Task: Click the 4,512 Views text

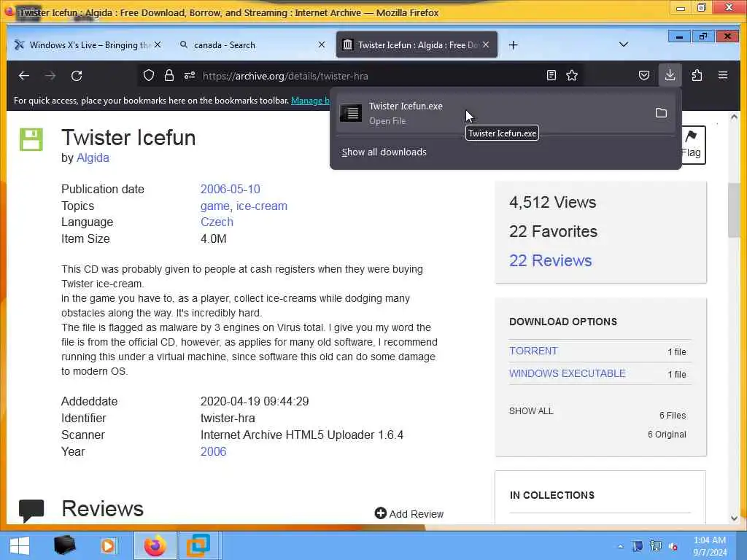Action: pos(553,203)
